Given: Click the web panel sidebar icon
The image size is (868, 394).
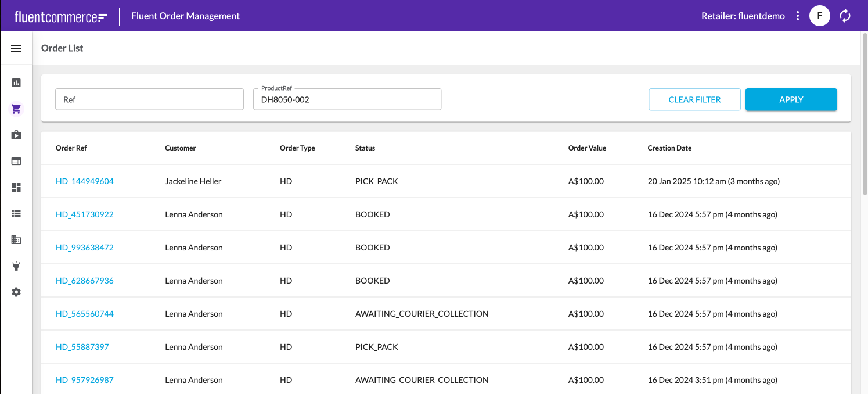Looking at the screenshot, I should point(16,161).
